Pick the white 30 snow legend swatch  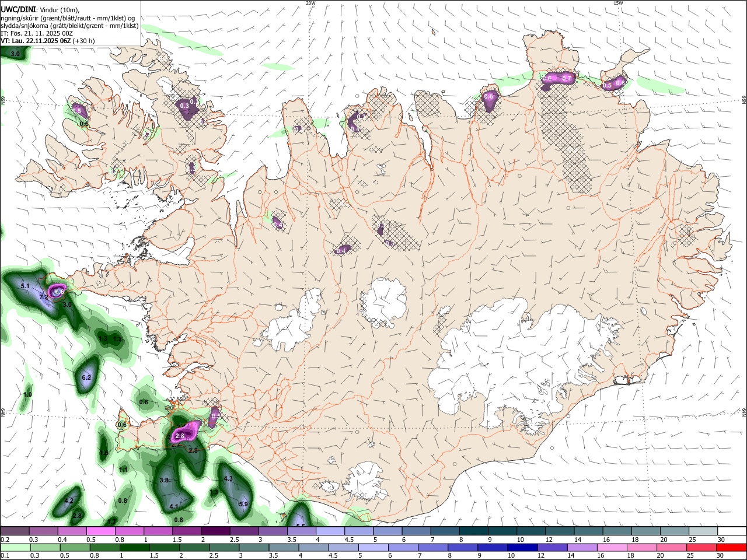point(731,531)
